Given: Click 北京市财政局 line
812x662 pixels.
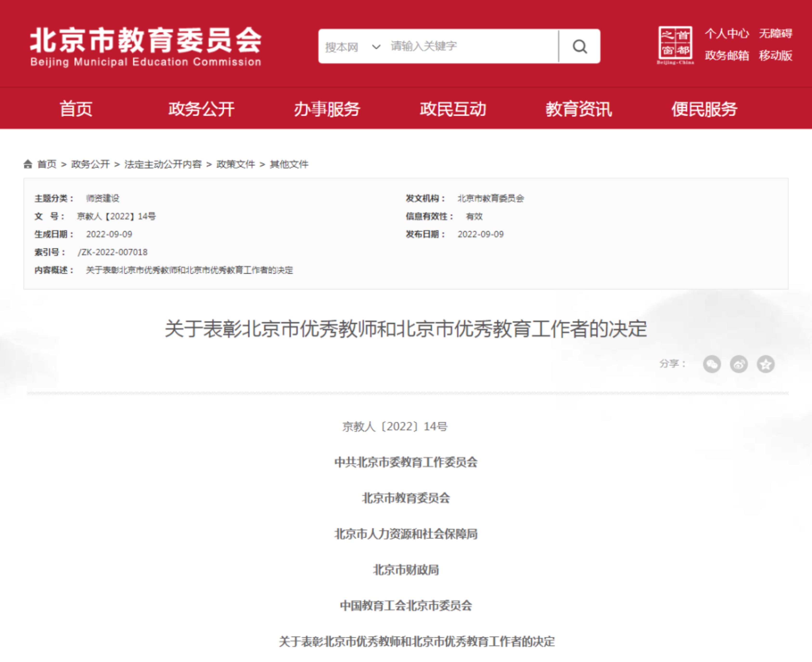Looking at the screenshot, I should pos(406,570).
